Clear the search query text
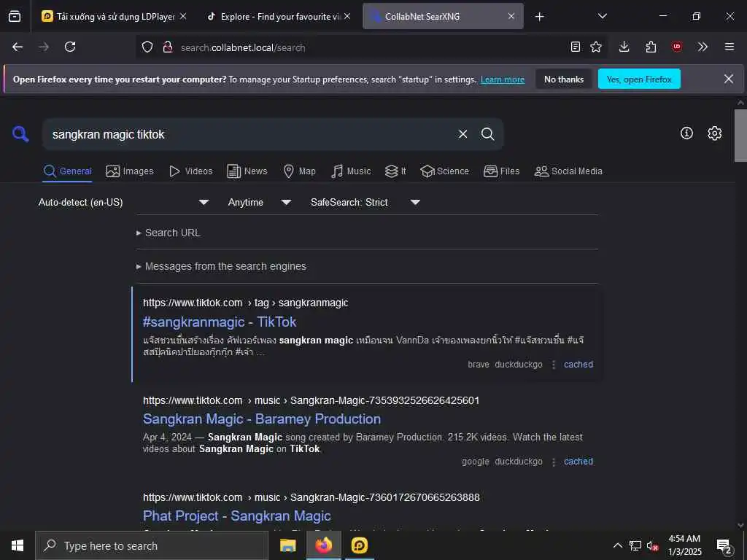Image resolution: width=747 pixels, height=560 pixels. coord(462,134)
